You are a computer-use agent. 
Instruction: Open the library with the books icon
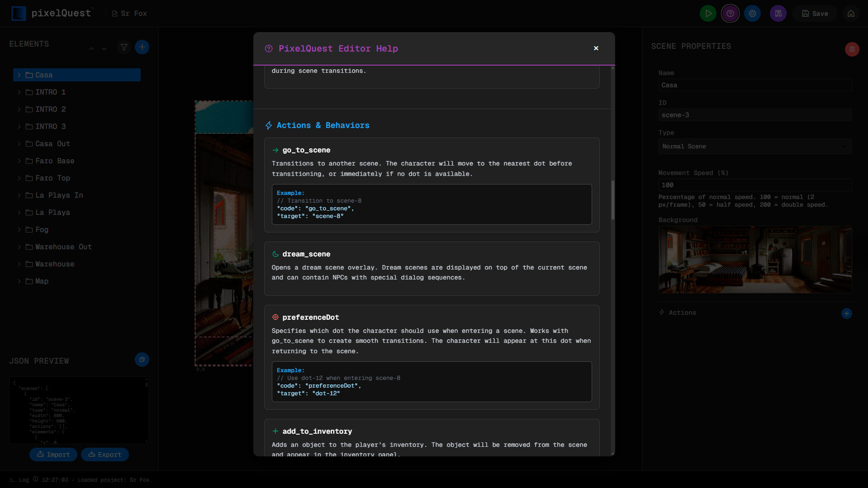[x=778, y=13]
